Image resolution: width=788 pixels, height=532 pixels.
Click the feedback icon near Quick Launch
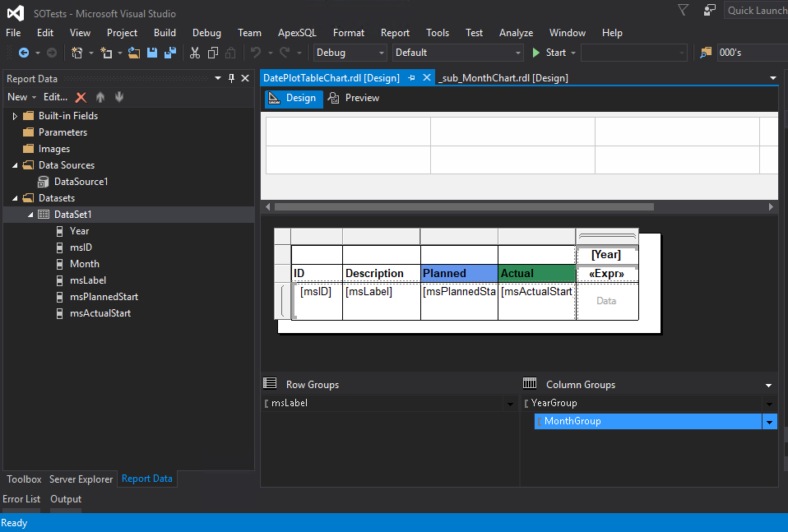pyautogui.click(x=710, y=10)
